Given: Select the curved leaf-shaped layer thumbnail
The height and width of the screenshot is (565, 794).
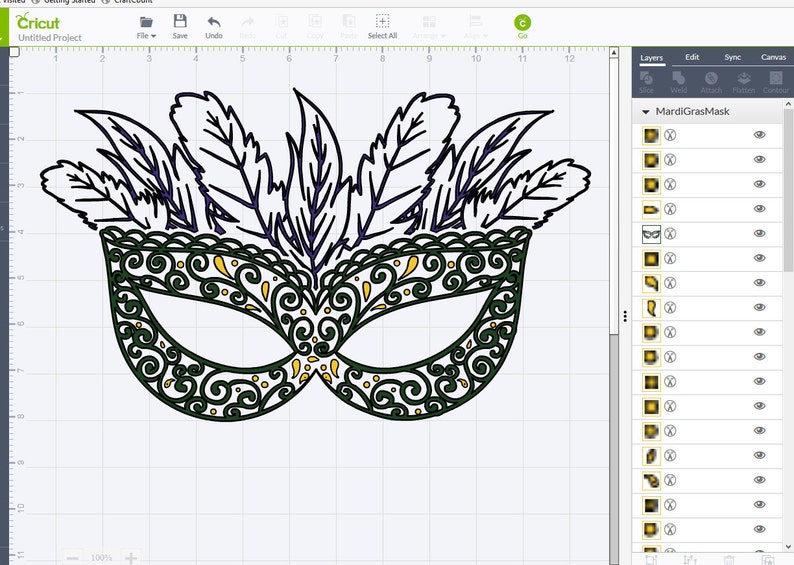Looking at the screenshot, I should point(651,283).
